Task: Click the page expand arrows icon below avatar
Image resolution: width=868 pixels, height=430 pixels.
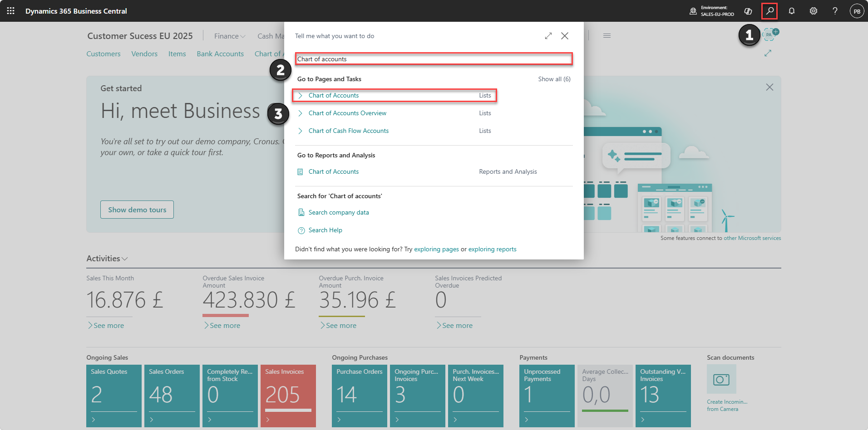Action: [768, 53]
